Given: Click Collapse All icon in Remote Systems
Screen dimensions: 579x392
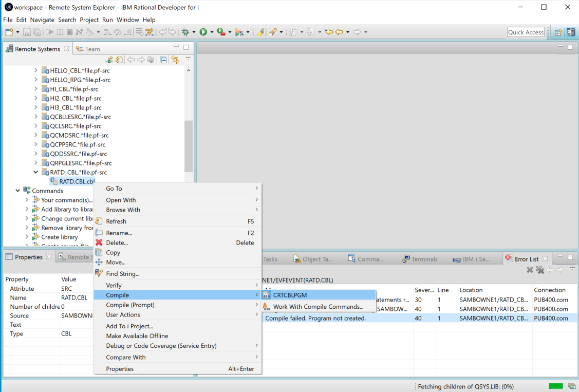Looking at the screenshot, I should tap(163, 60).
